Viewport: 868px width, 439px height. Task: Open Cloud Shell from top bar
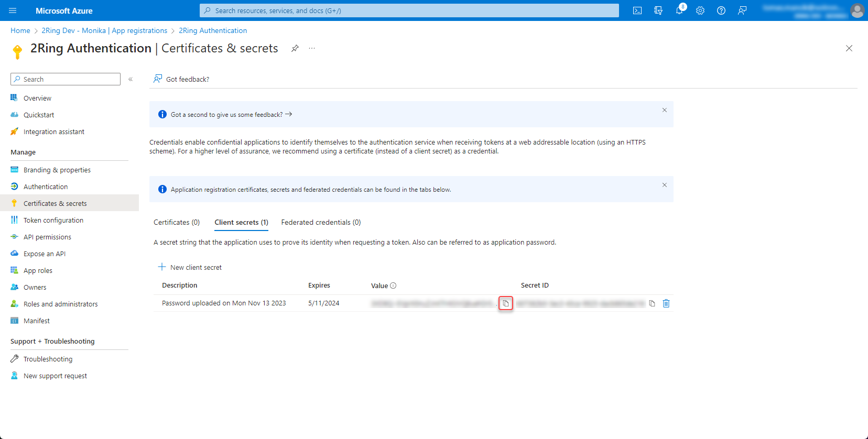[x=637, y=10]
